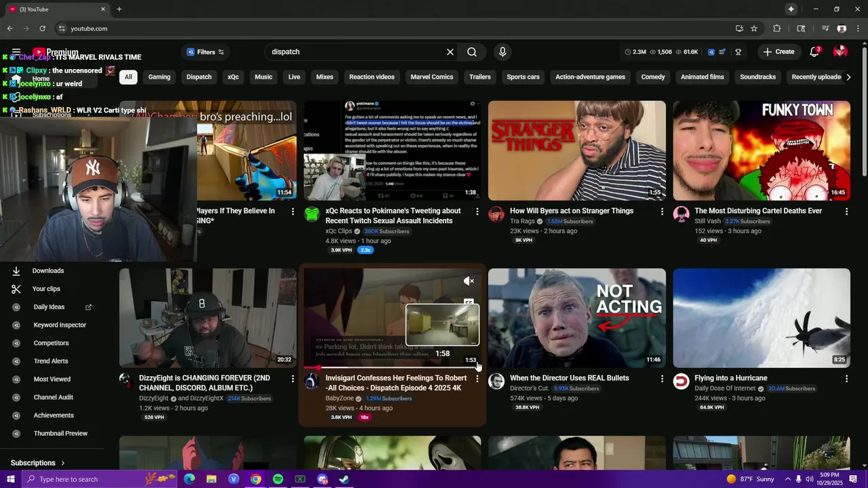The width and height of the screenshot is (868, 488).
Task: Open Most Viewed in sidebar
Action: (53, 379)
